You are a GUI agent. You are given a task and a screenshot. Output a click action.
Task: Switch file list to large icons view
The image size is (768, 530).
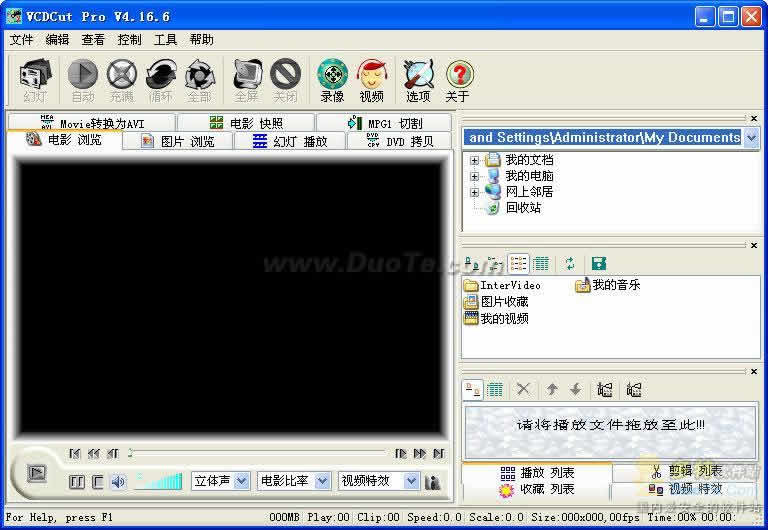[x=472, y=264]
